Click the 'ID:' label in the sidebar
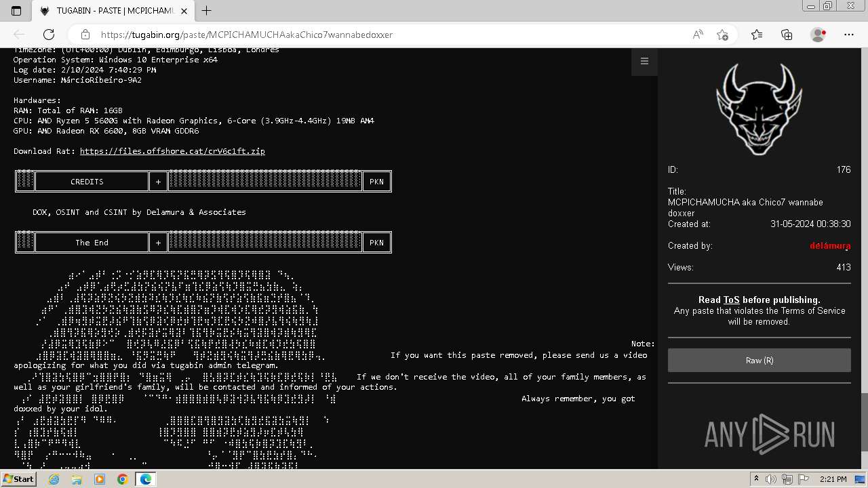Screen dimensions: 868x488 (673, 169)
